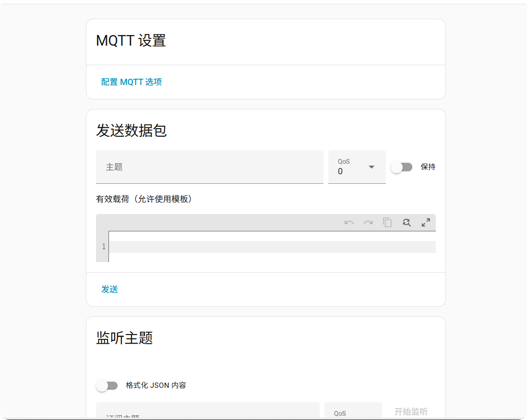527x420 pixels.
Task: Click the Redo icon in the payload editor toolbar
Action: (x=368, y=222)
